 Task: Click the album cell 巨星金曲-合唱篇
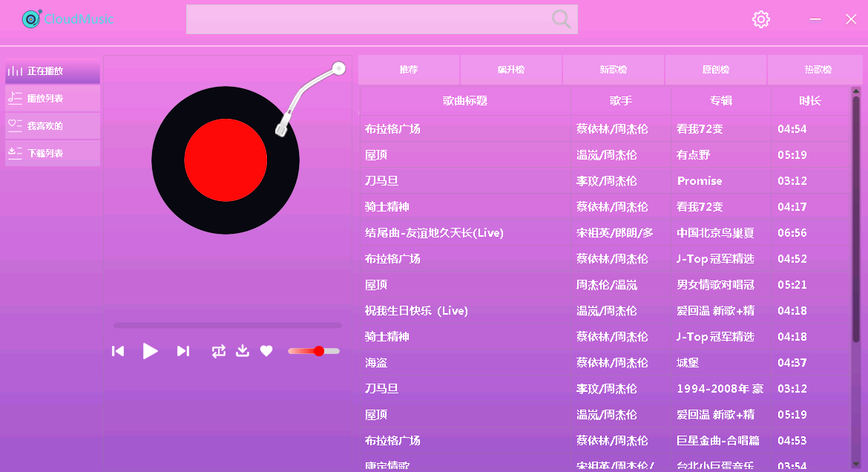click(721, 441)
